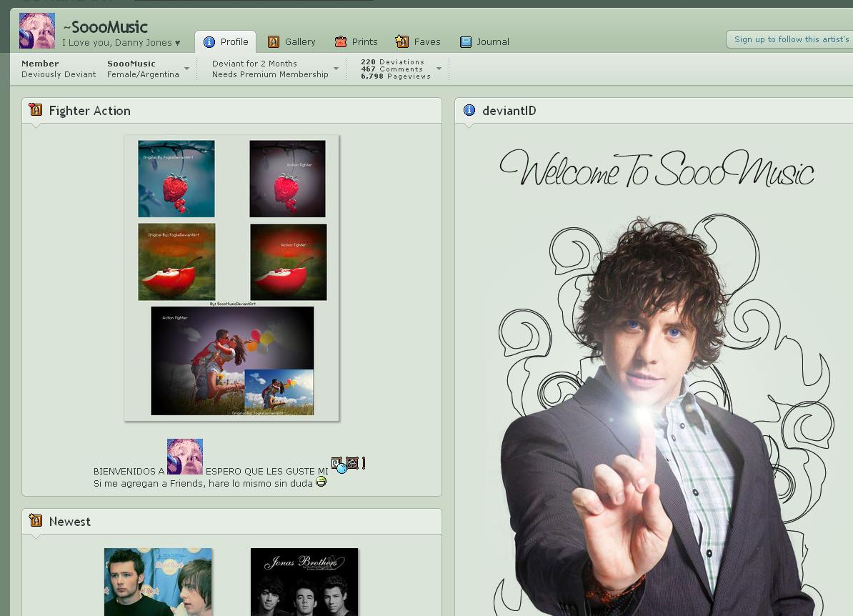The height and width of the screenshot is (616, 853).
Task: Open the Jonas Brothers thumbnail
Action: coord(304,582)
